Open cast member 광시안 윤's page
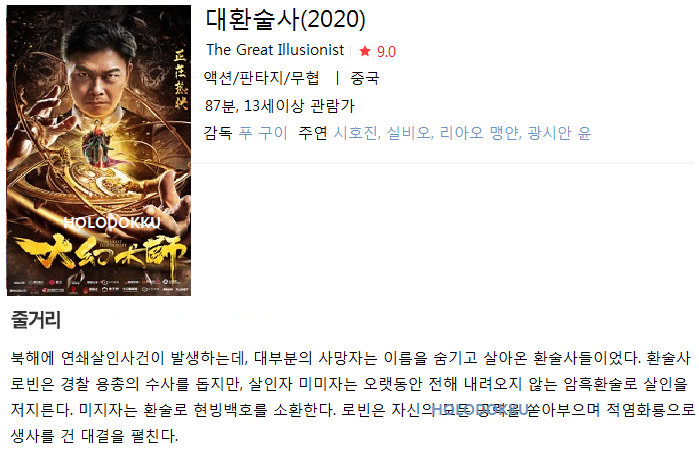Screen dimensions: 699x454 tap(559, 133)
